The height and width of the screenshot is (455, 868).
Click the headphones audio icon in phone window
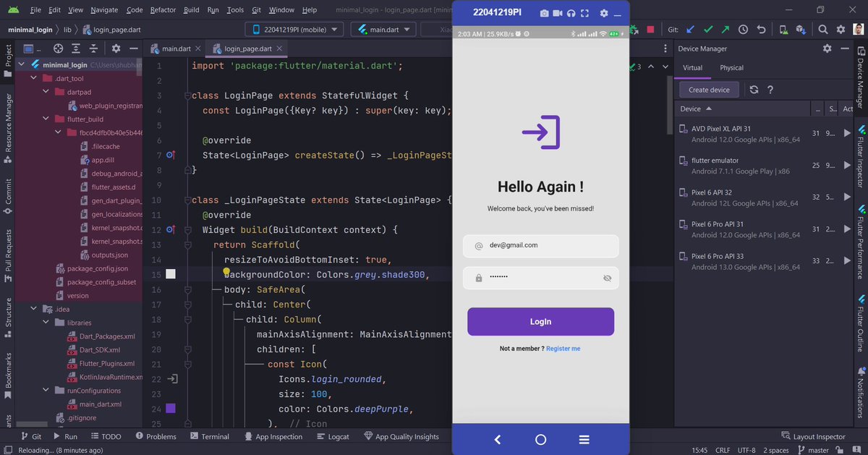[x=571, y=13]
